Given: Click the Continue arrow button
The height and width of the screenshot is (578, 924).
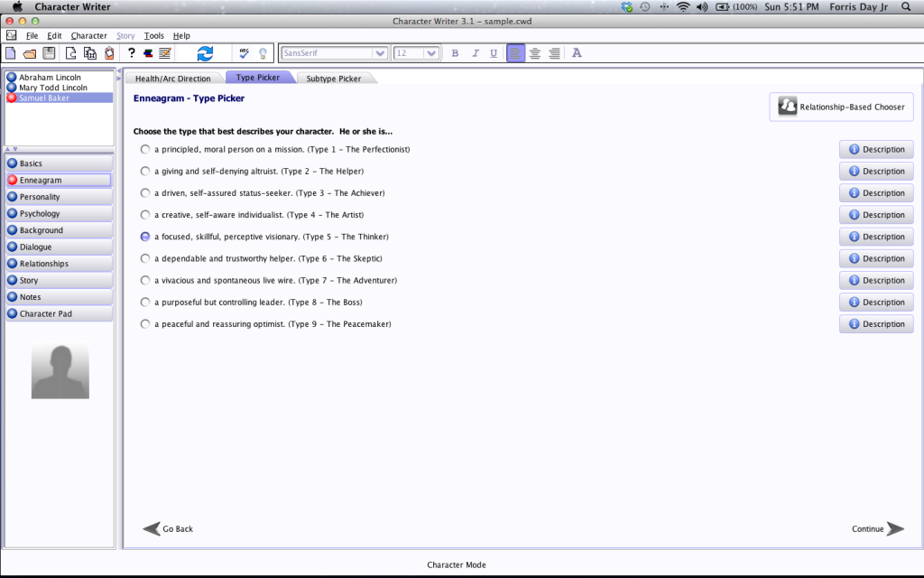Looking at the screenshot, I should click(x=877, y=528).
